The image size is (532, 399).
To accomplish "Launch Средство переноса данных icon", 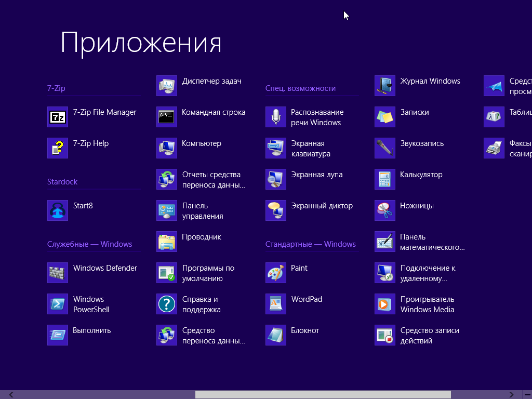I will (167, 336).
